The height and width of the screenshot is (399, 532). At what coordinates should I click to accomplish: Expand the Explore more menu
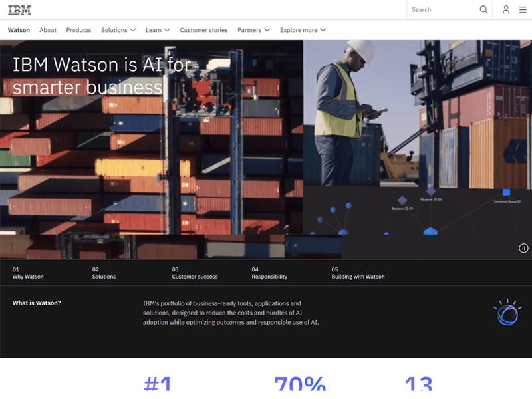tap(303, 30)
